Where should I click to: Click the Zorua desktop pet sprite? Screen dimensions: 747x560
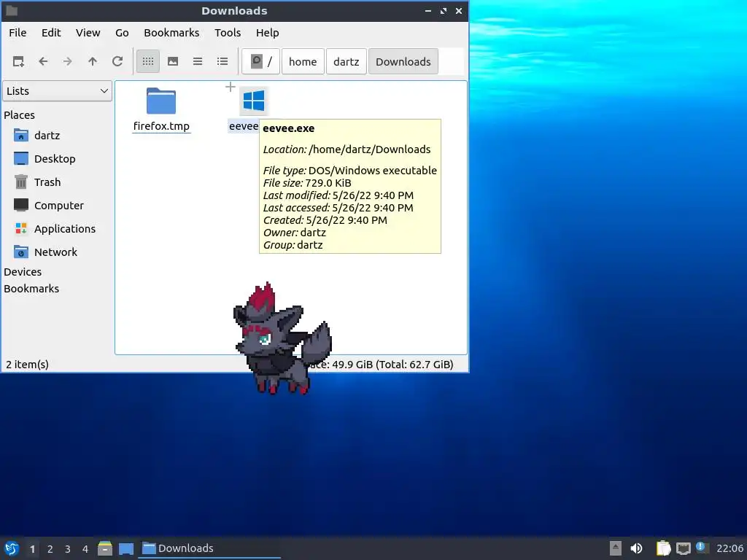282,339
